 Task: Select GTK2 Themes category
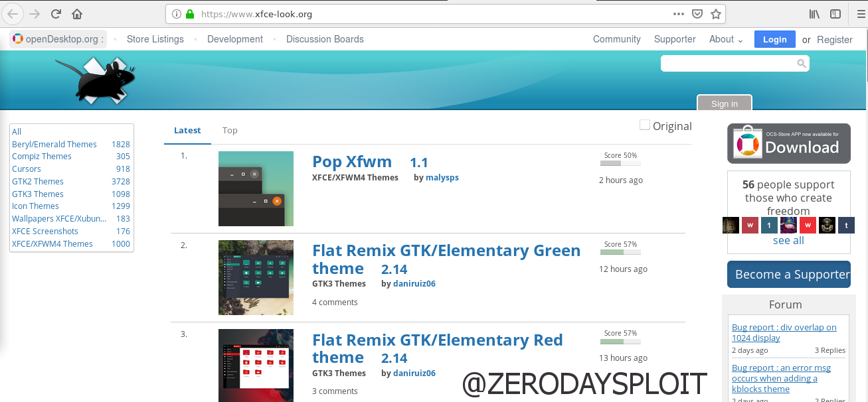pos(38,181)
